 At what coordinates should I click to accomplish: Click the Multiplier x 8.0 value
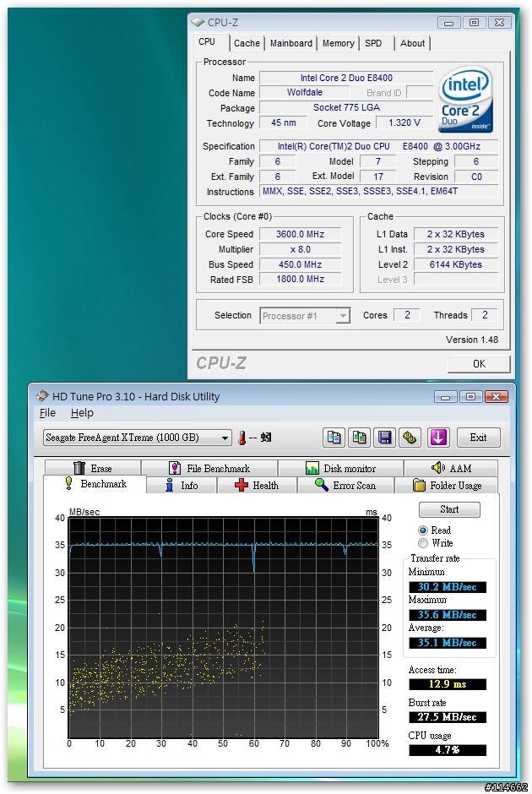click(300, 249)
